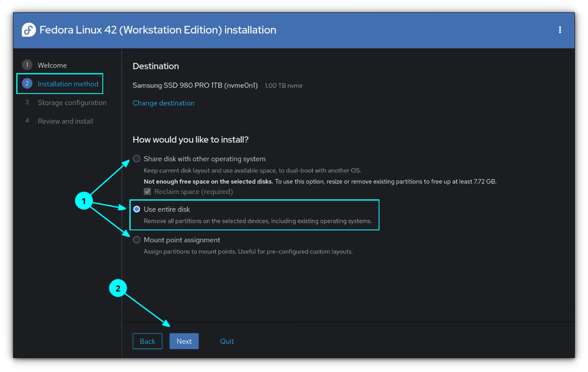Click the step 3 number beside Storage configuration
The image size is (588, 372).
[27, 102]
